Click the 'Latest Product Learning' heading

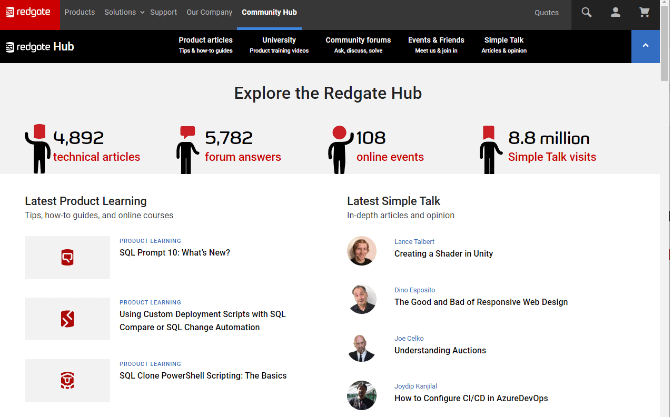pos(85,201)
